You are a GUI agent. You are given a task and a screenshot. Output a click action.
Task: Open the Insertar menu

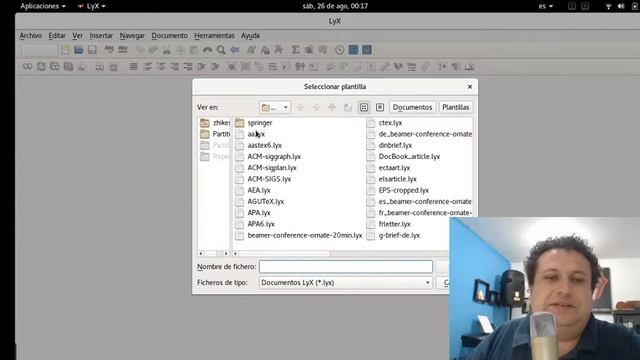click(101, 36)
